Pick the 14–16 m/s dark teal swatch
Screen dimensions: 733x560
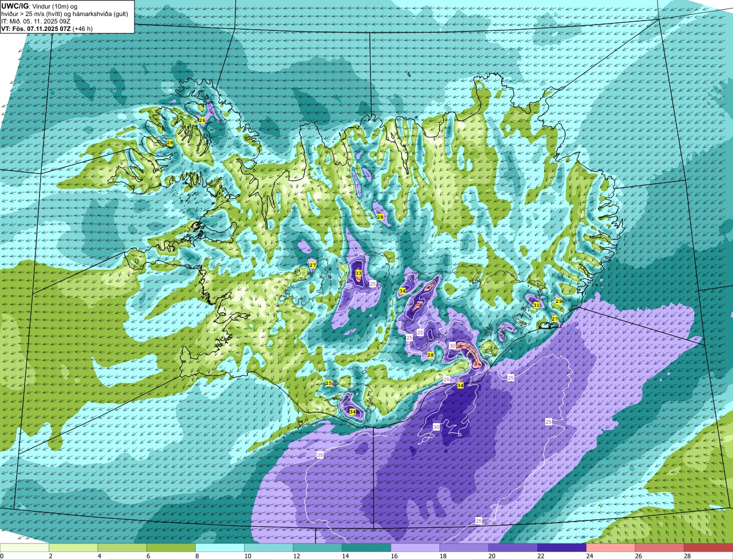(366, 548)
